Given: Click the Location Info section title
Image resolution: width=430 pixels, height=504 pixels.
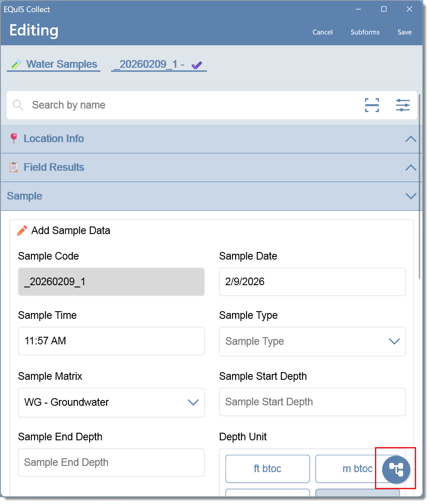Looking at the screenshot, I should [x=54, y=139].
